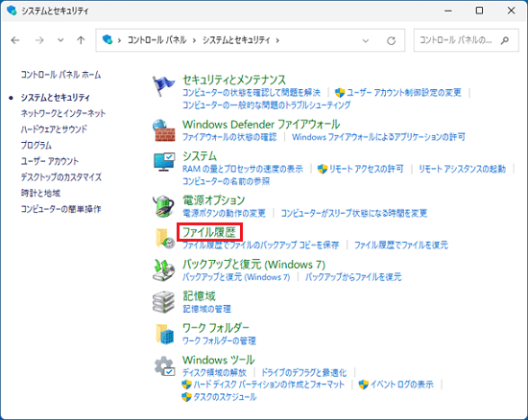Click the システムとセキュリティ breadcrumb

236,40
